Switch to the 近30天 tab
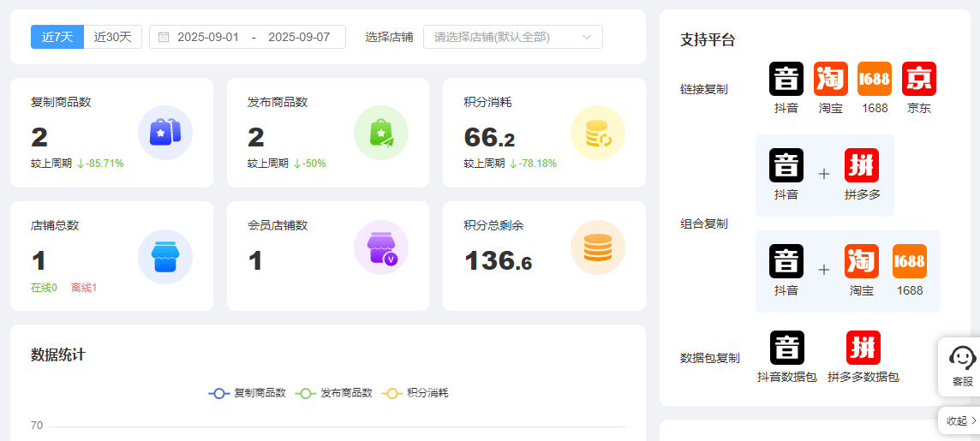This screenshot has width=980, height=441. pyautogui.click(x=113, y=37)
